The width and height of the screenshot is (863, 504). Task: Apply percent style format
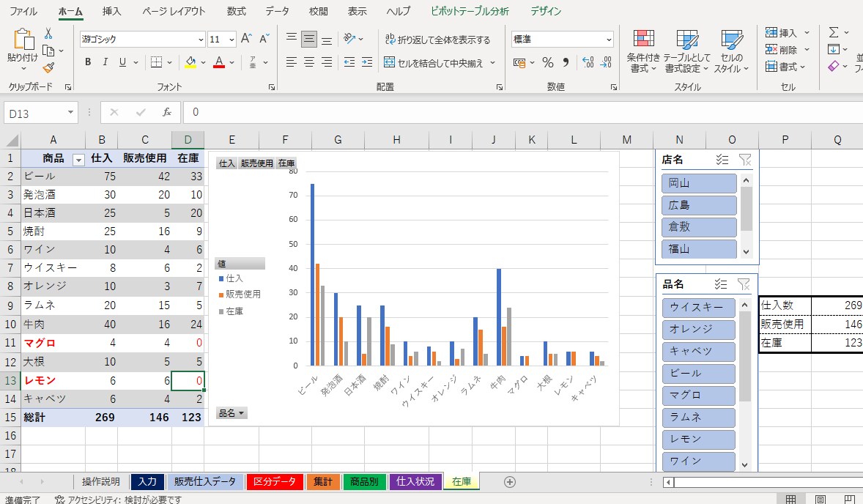[548, 63]
